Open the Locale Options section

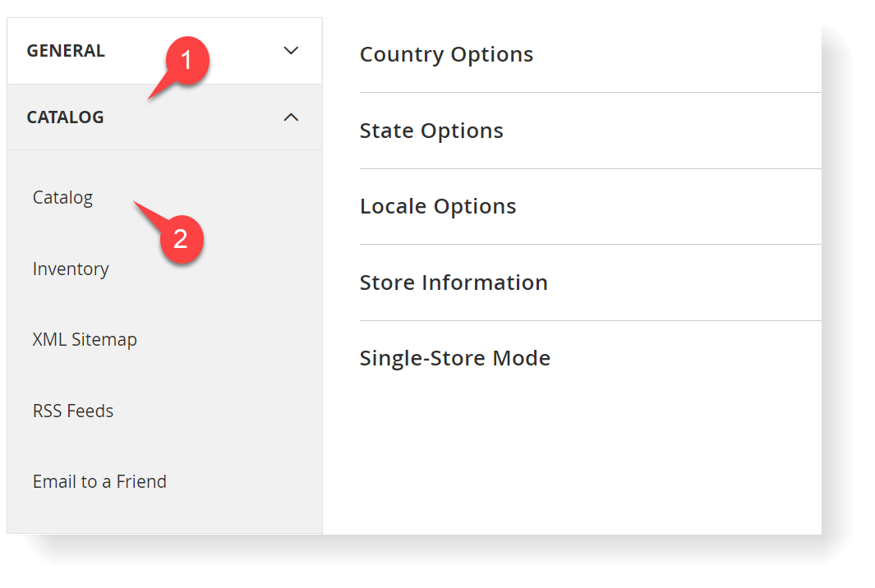point(438,207)
